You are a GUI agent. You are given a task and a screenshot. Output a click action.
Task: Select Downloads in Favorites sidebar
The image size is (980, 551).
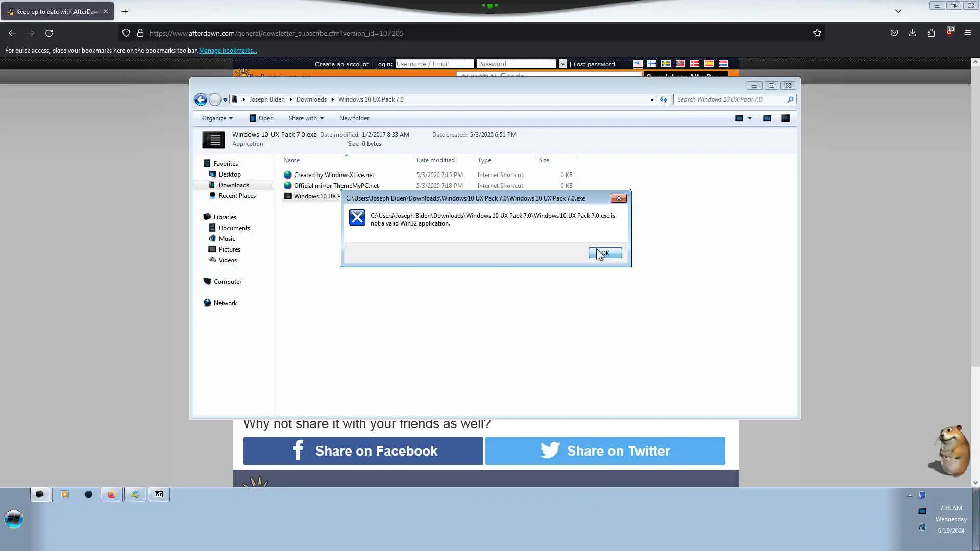tap(234, 185)
